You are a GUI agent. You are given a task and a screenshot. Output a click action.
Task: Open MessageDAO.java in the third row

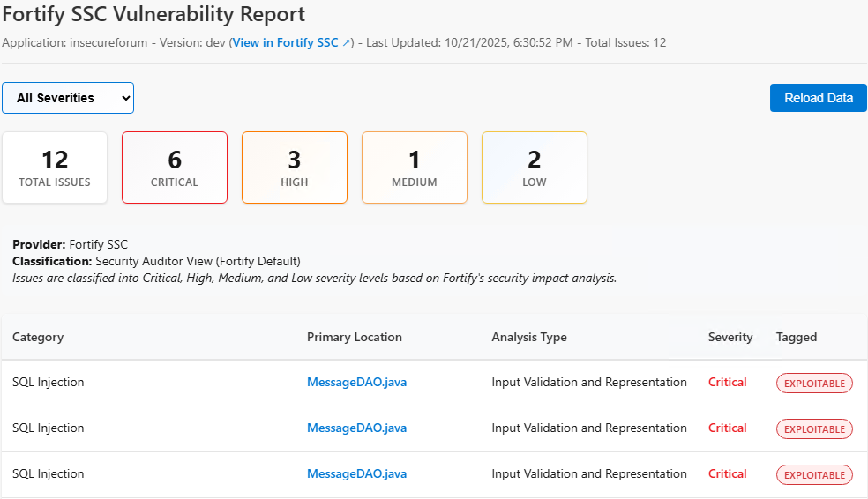pyautogui.click(x=356, y=474)
